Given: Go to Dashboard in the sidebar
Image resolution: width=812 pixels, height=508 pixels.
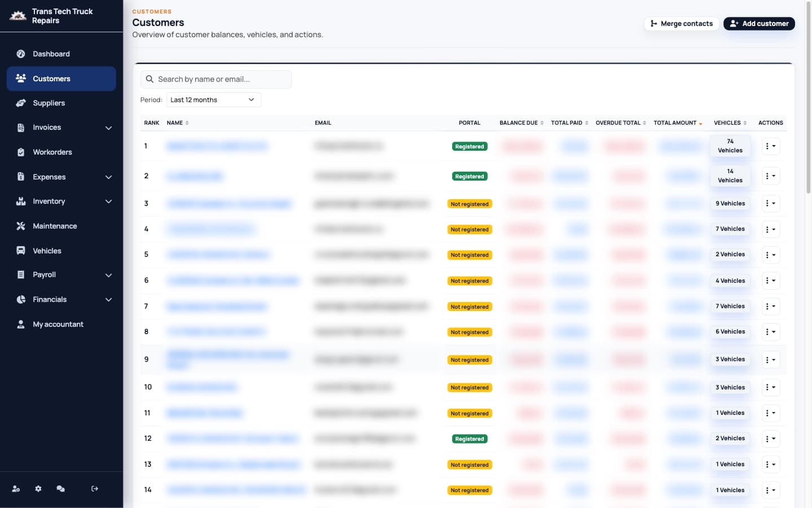Looking at the screenshot, I should [x=61, y=54].
